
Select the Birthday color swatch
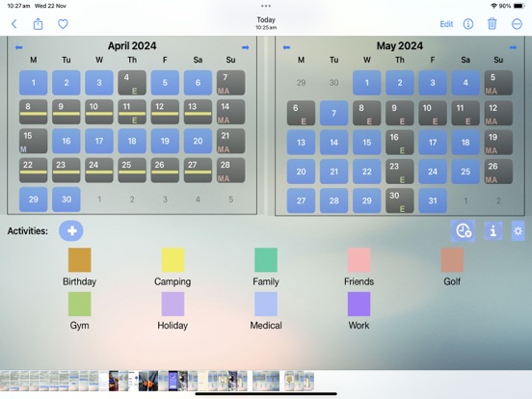(79, 260)
